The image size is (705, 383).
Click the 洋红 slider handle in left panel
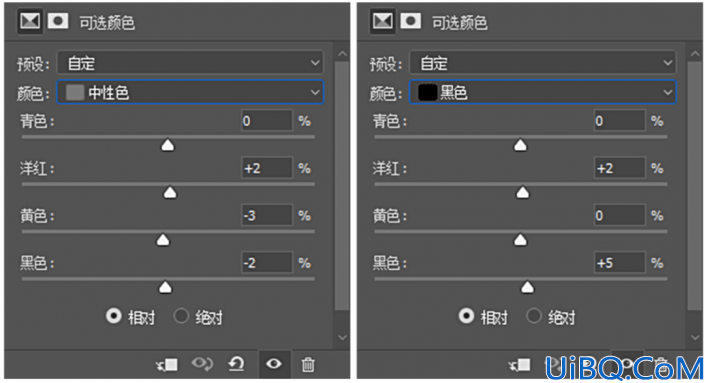click(170, 193)
